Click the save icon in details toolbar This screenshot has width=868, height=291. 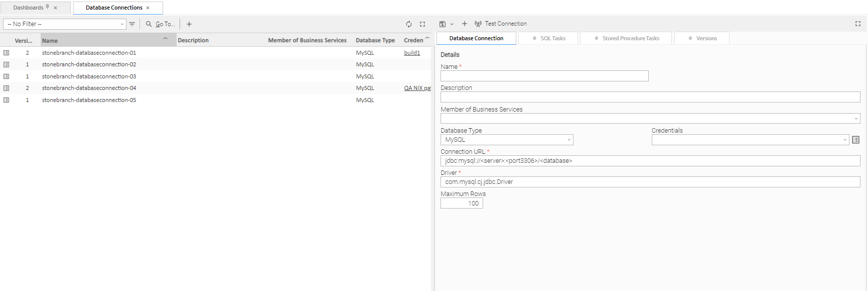coord(443,24)
